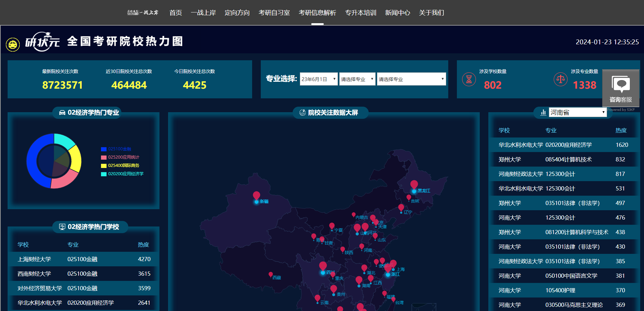644x311 pixels.
Task: Click the 黑龙江 map pin marker
Action: [x=414, y=185]
